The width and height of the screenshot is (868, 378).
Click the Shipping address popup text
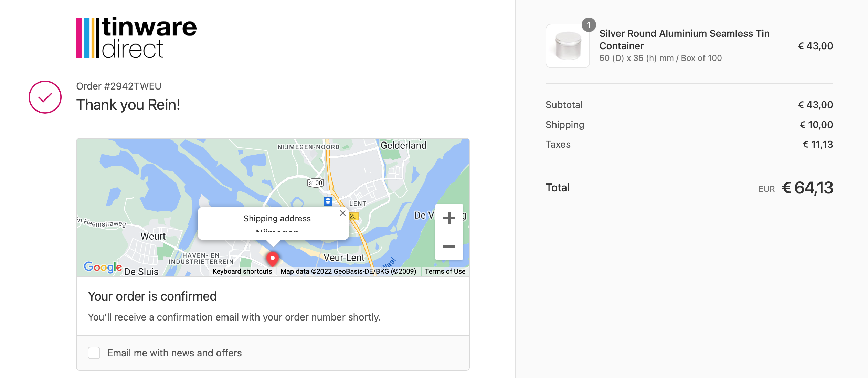(x=277, y=219)
